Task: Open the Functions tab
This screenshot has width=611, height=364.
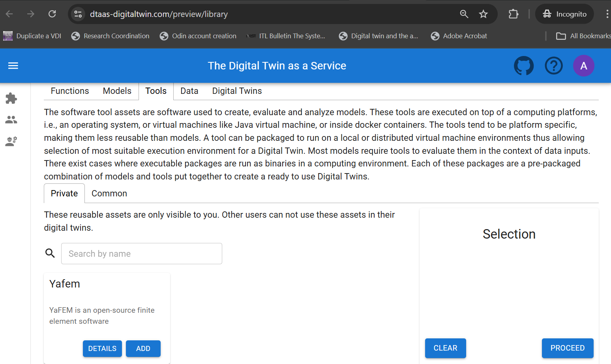Action: [x=69, y=91]
